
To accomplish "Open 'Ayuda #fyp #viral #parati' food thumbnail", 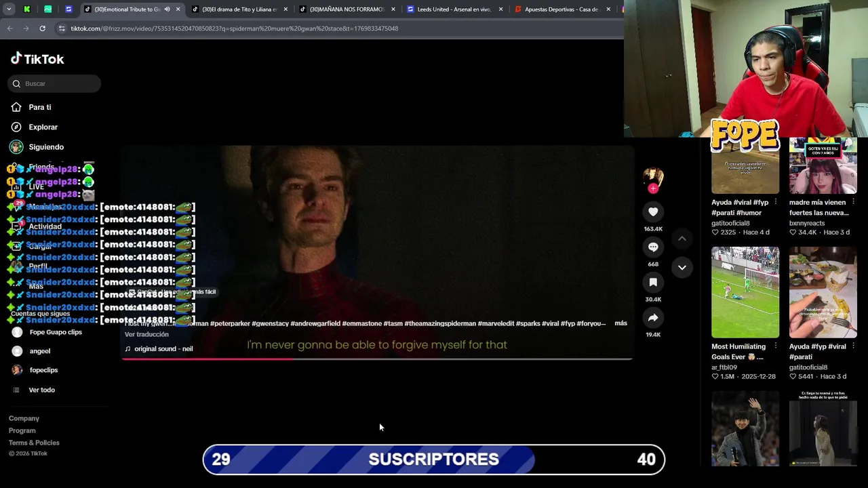I will 823,292.
